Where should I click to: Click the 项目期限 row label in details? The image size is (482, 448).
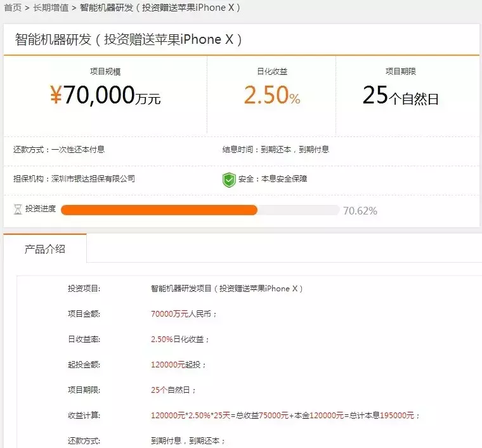[84, 390]
